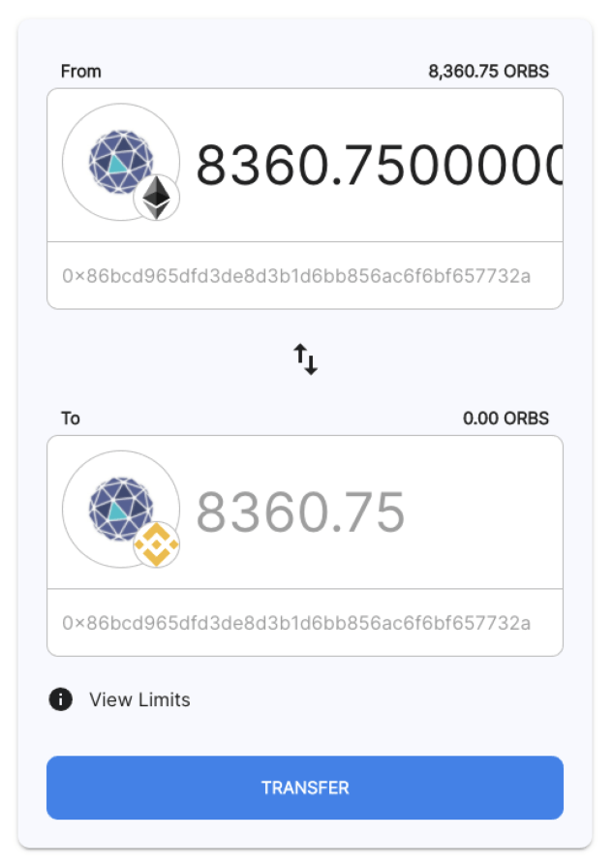
Task: Swap the From and To networks
Action: (305, 359)
